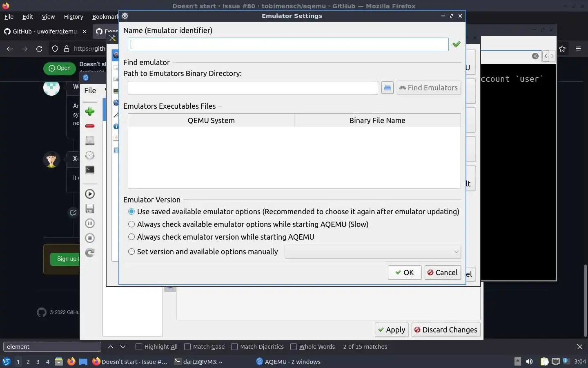This screenshot has height=368, width=588.
Task: Select Always check emulator version while starting
Action: (x=221, y=237)
